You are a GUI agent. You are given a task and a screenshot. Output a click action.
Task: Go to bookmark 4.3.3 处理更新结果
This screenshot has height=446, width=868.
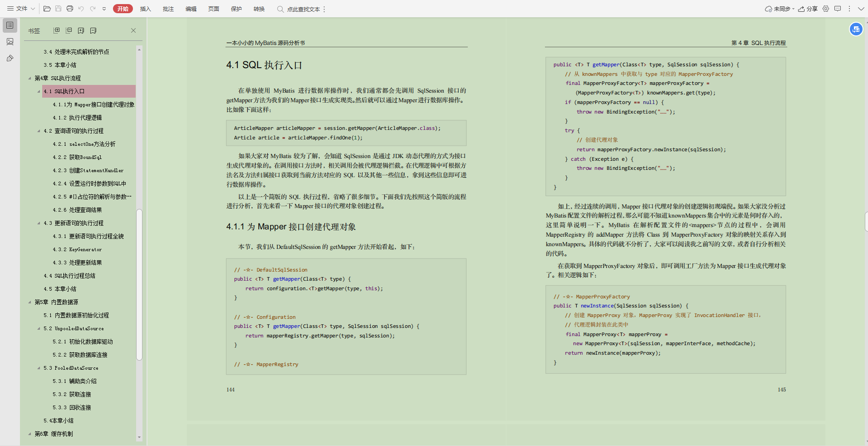[x=77, y=263]
